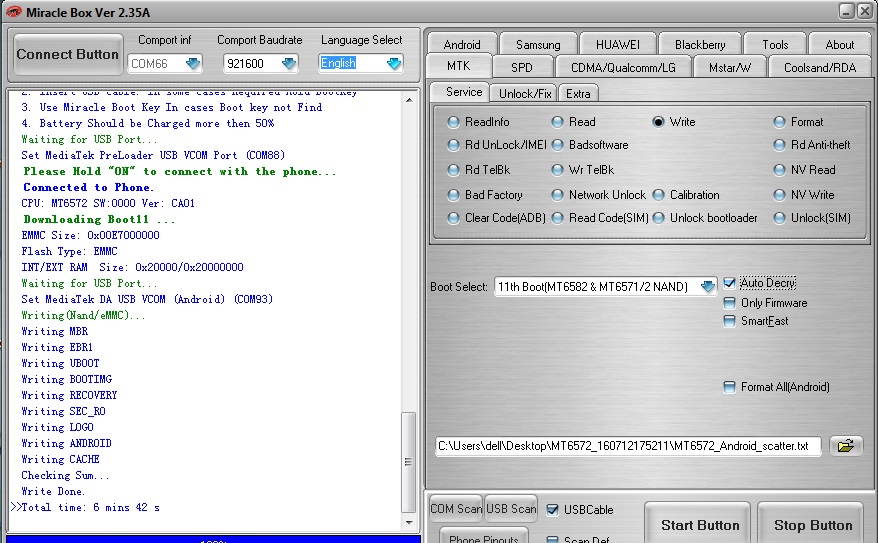Open the Language Select dropdown arrow
Image resolution: width=878 pixels, height=543 pixels.
point(394,63)
